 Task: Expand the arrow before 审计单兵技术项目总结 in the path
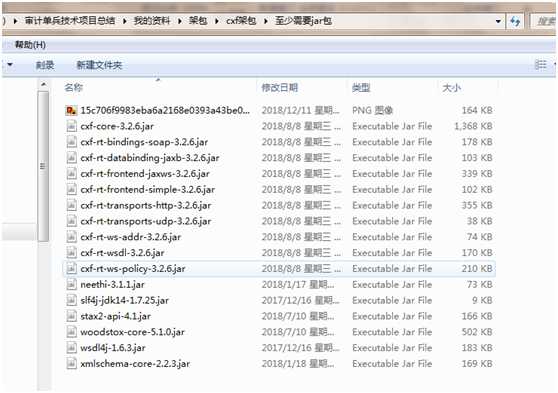15,21
